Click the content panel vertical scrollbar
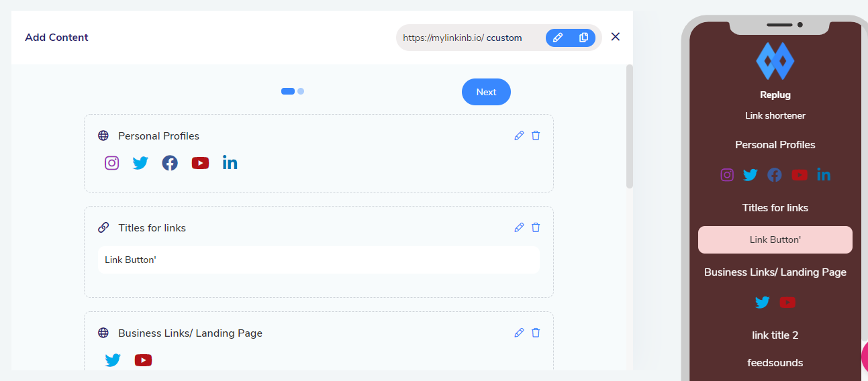The width and height of the screenshot is (868, 381). click(629, 127)
